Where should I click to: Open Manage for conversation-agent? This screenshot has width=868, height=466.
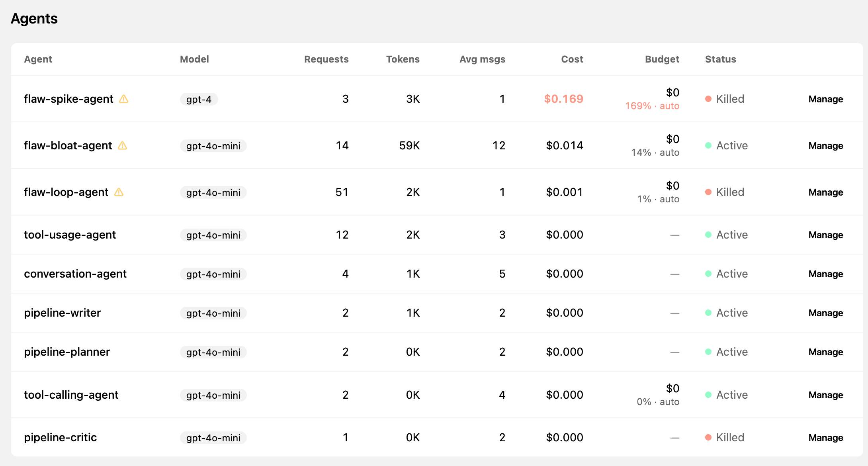[x=826, y=274]
